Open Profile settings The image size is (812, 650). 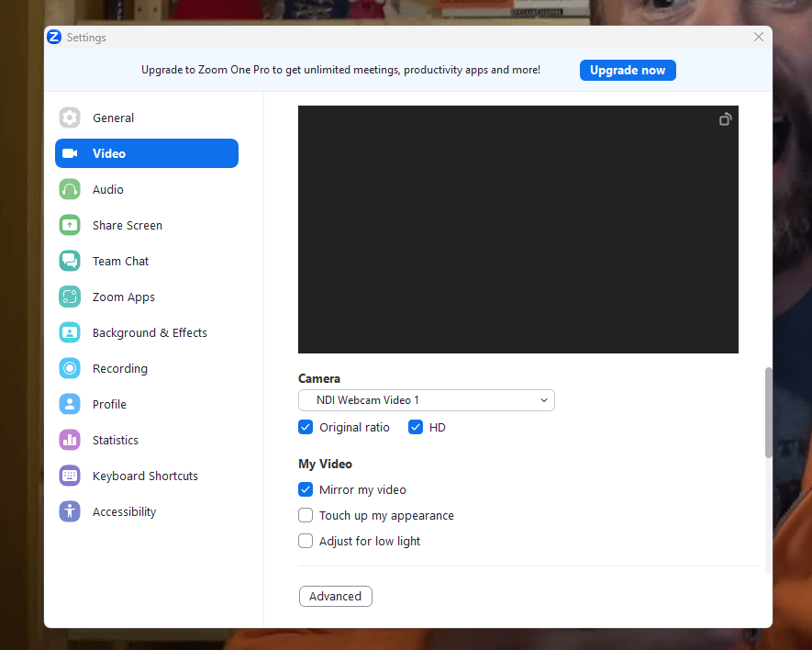[147, 404]
